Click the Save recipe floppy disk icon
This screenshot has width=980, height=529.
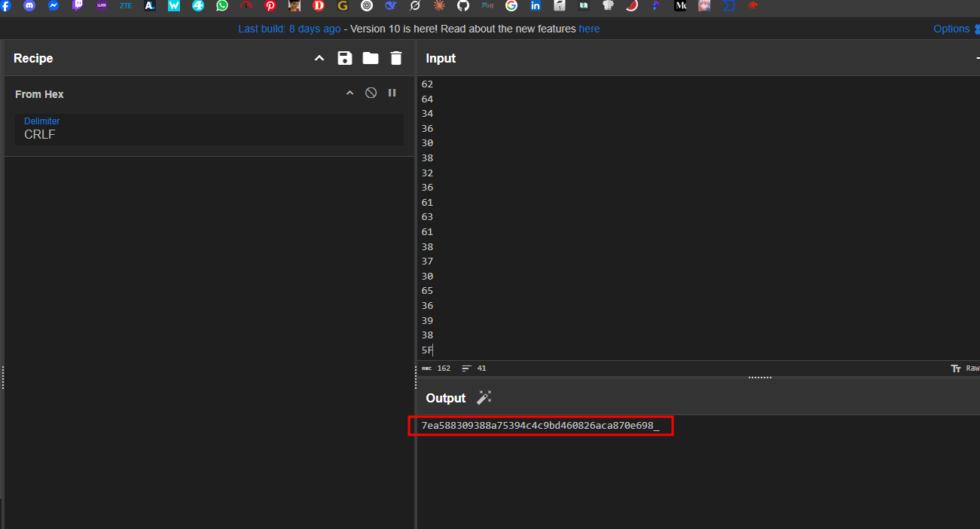pyautogui.click(x=345, y=58)
